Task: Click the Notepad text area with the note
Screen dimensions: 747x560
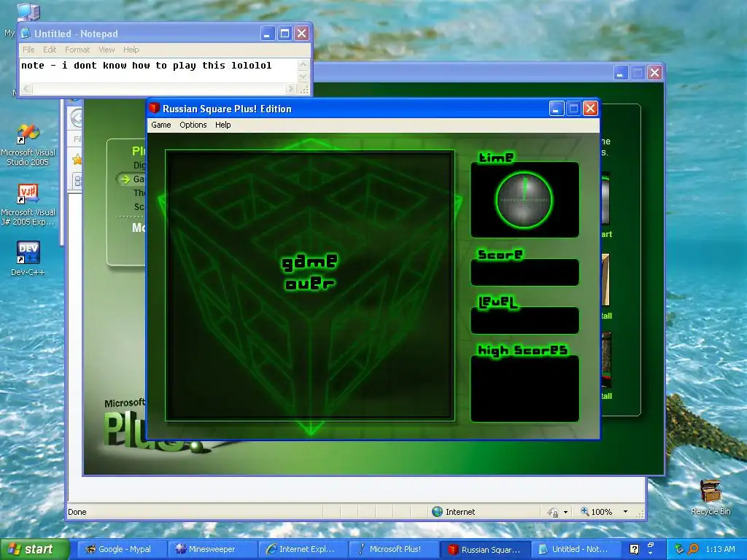Action: coord(159,71)
